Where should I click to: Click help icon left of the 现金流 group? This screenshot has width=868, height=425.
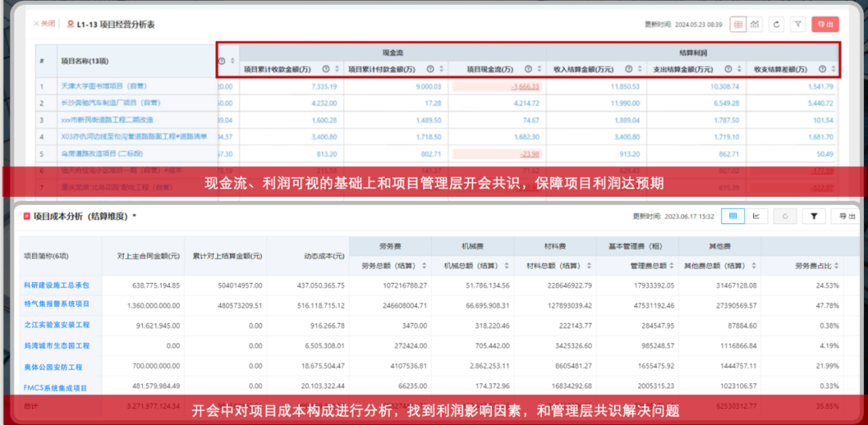tap(222, 61)
